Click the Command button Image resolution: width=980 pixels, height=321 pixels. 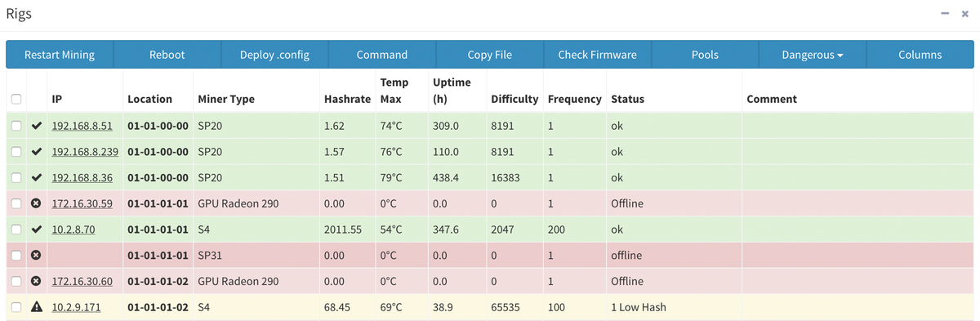[382, 55]
